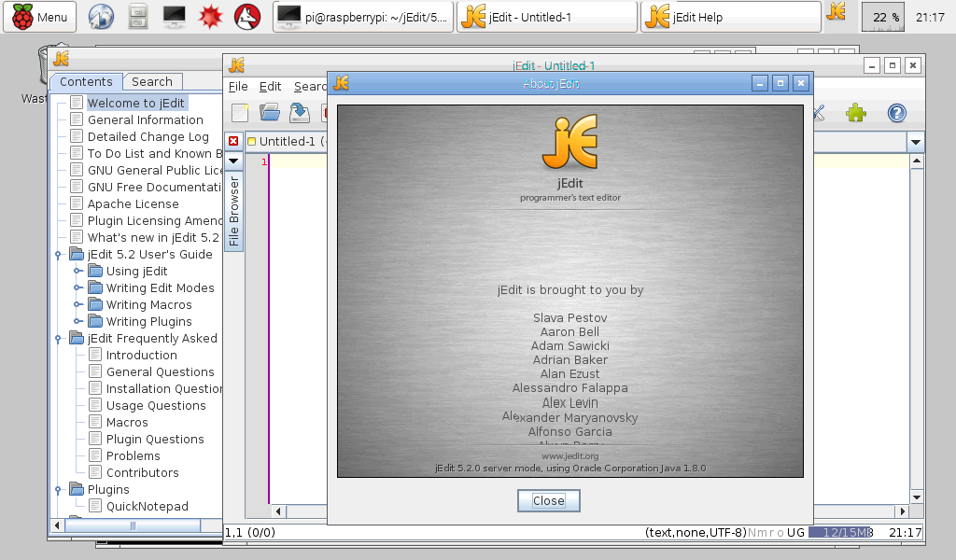The height and width of the screenshot is (560, 956).
Task: Select Welcome to jEdit help topic
Action: click(135, 103)
